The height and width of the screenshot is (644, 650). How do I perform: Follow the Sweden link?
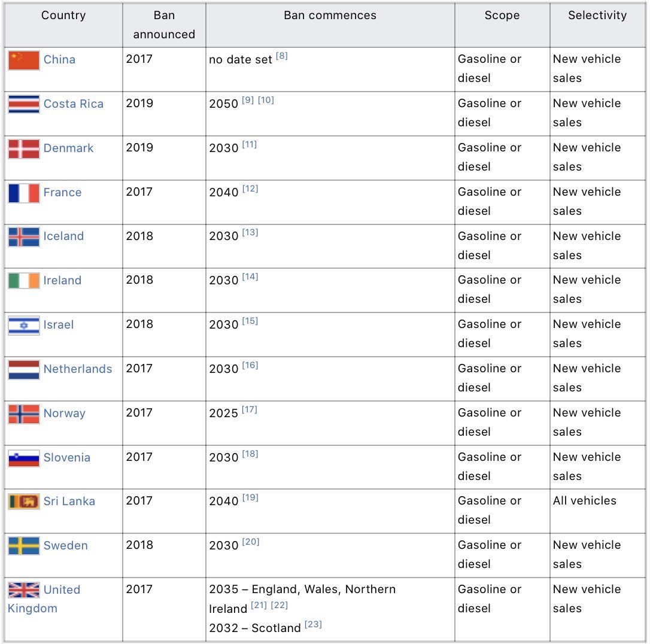[x=65, y=545]
